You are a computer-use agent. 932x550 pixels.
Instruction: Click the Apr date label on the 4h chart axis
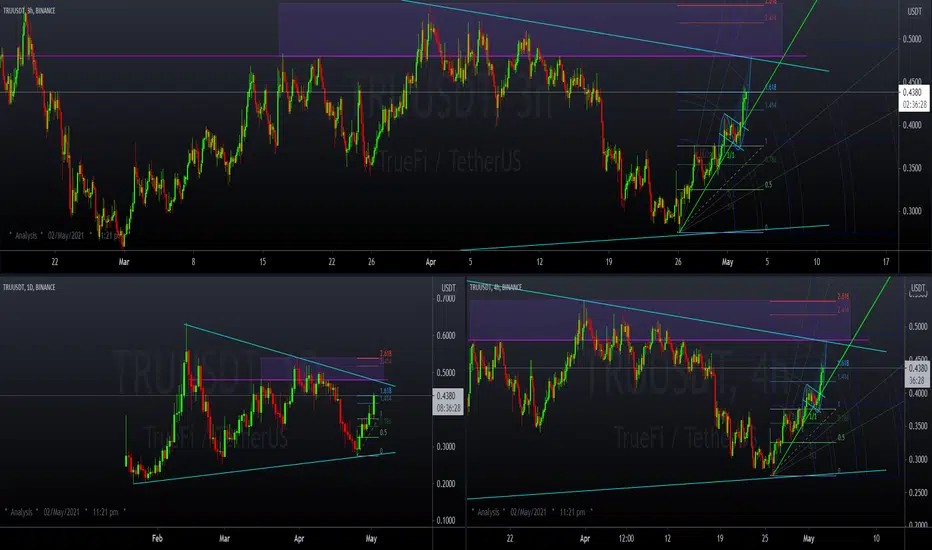[585, 539]
